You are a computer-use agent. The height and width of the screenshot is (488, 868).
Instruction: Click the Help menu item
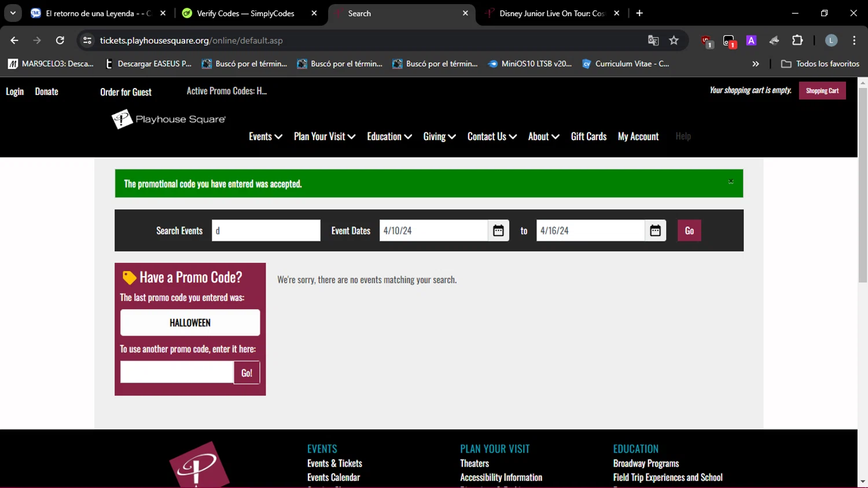(x=683, y=136)
